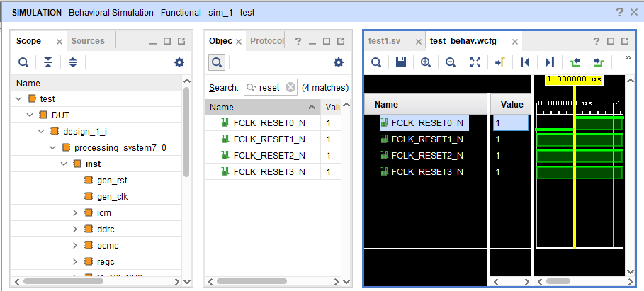644x291 pixels.
Task: Minimize the Scope panel
Action: [153, 42]
